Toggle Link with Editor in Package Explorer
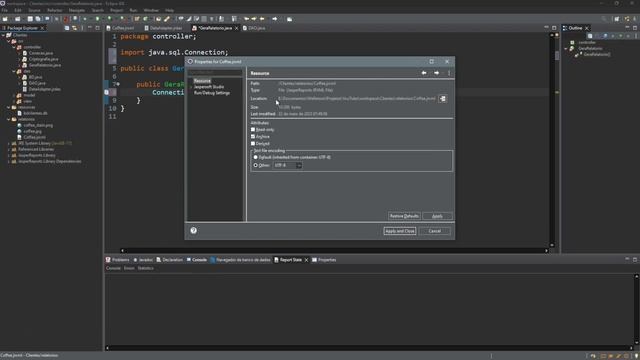Viewport: 640px width, 360px height. 74,28
